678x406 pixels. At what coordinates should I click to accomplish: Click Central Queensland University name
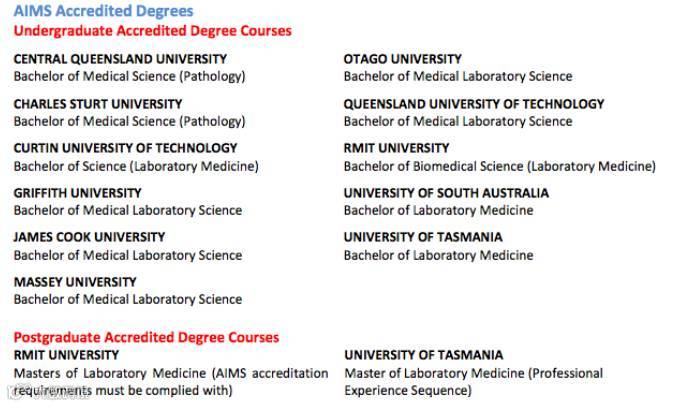pyautogui.click(x=120, y=59)
